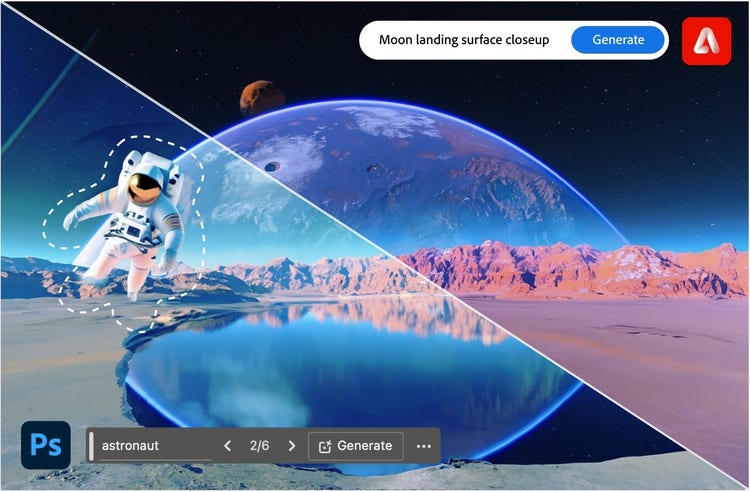The image size is (750, 492).
Task: Grab the contextual taskbar drag handle
Action: click(91, 446)
